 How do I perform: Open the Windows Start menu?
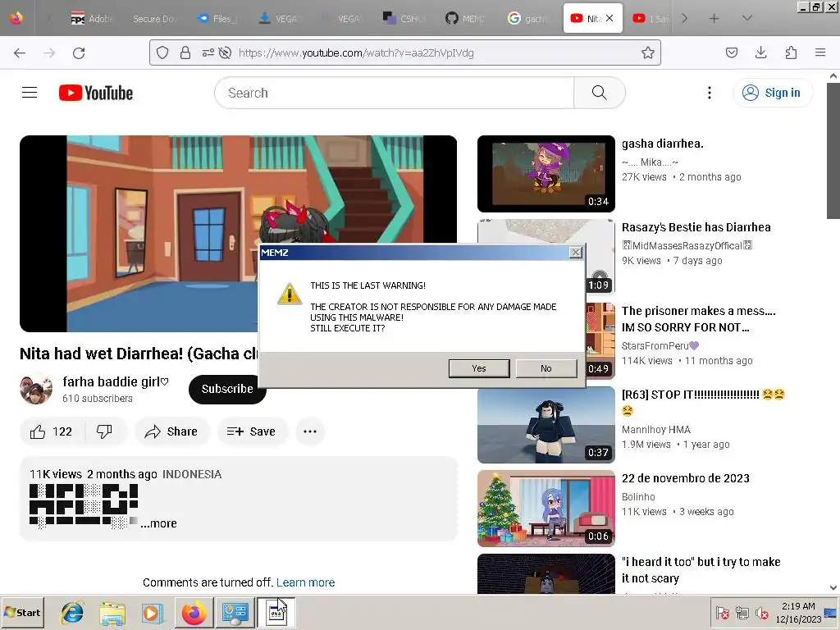[x=22, y=612]
